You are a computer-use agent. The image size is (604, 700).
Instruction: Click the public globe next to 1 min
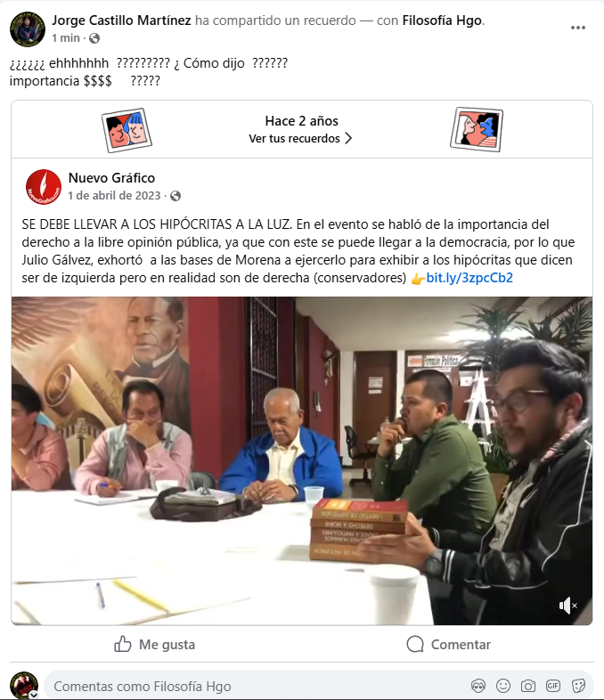[x=94, y=38]
